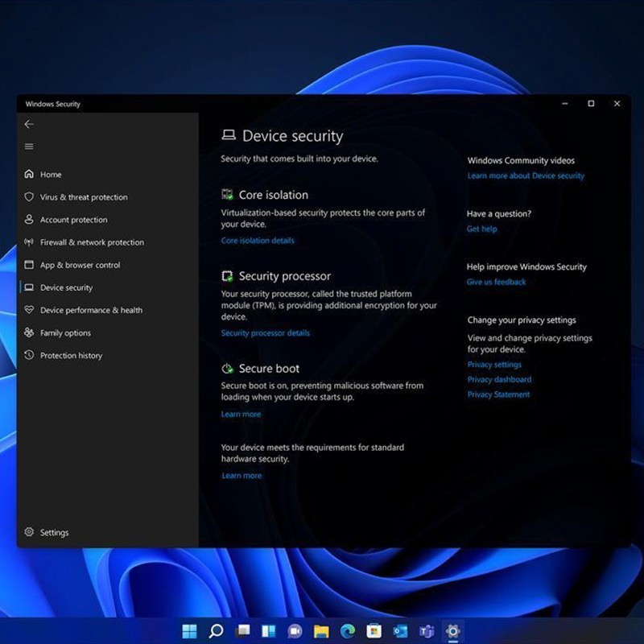The height and width of the screenshot is (644, 644).
Task: Click the back arrow icon
Action: click(x=29, y=124)
